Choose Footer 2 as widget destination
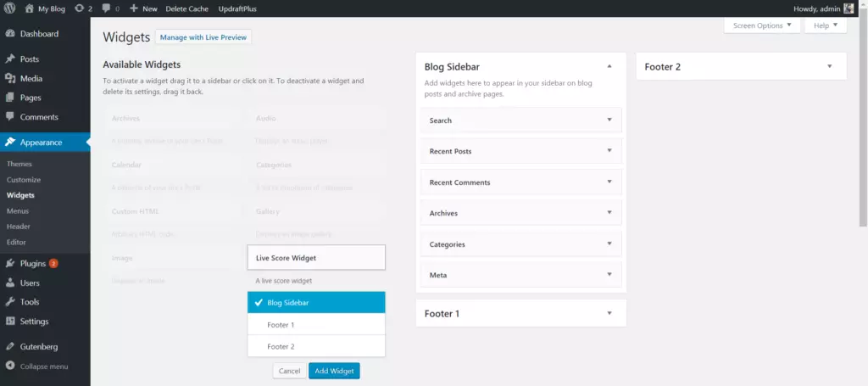 [315, 346]
